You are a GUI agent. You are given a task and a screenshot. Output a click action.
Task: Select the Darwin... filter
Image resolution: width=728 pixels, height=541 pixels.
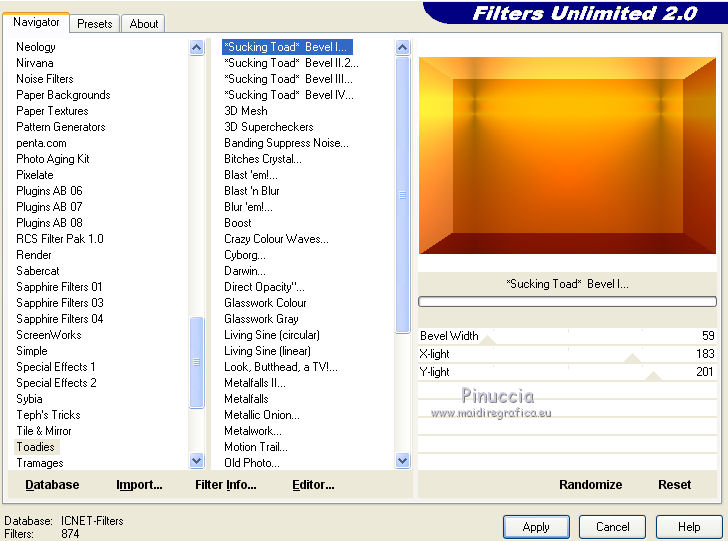245,271
